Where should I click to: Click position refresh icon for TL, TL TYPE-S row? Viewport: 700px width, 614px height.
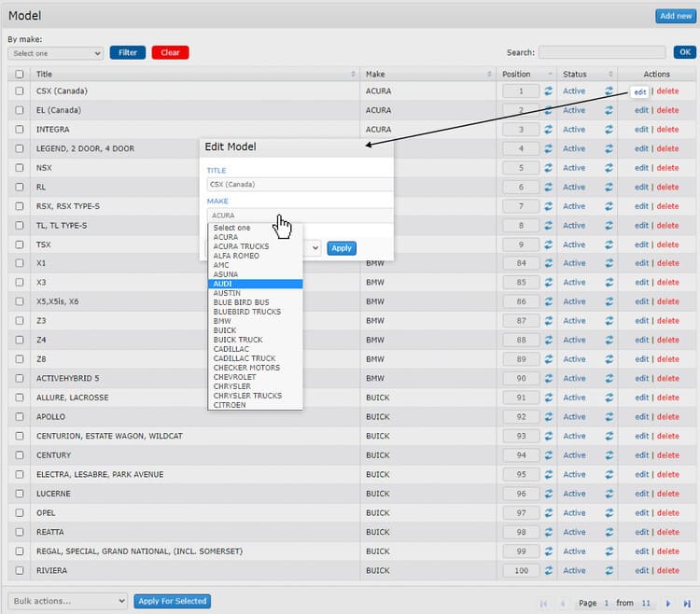pos(548,225)
